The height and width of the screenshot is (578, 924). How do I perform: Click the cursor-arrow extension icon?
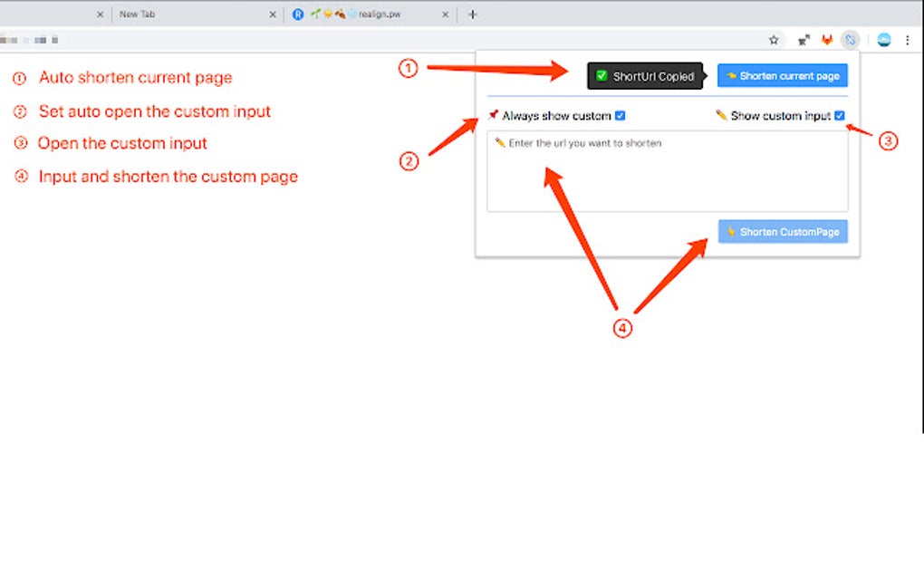point(804,39)
